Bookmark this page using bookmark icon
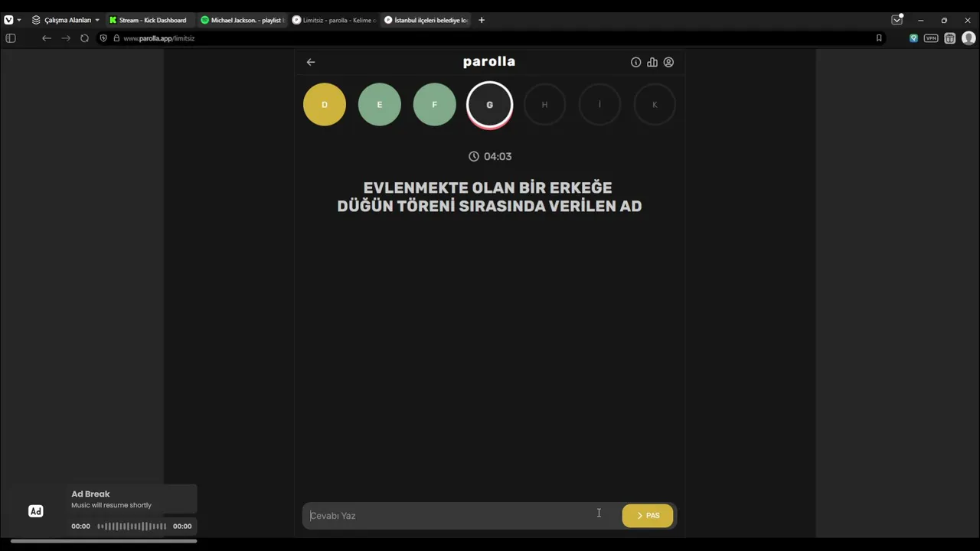This screenshot has width=980, height=551. tap(879, 38)
